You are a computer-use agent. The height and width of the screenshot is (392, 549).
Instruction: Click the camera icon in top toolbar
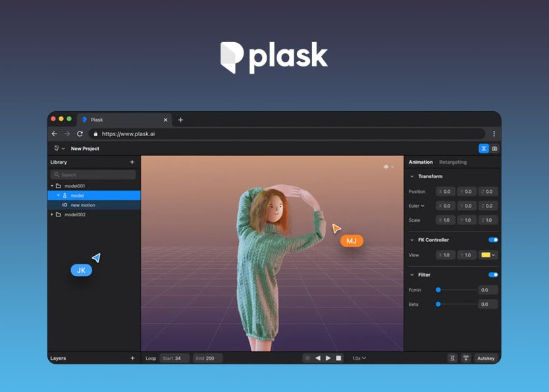click(x=494, y=149)
